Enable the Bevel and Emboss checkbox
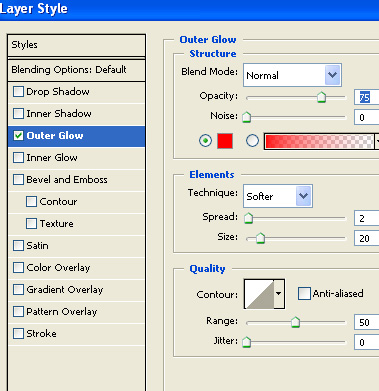Image resolution: width=379 pixels, height=391 pixels. tap(18, 179)
